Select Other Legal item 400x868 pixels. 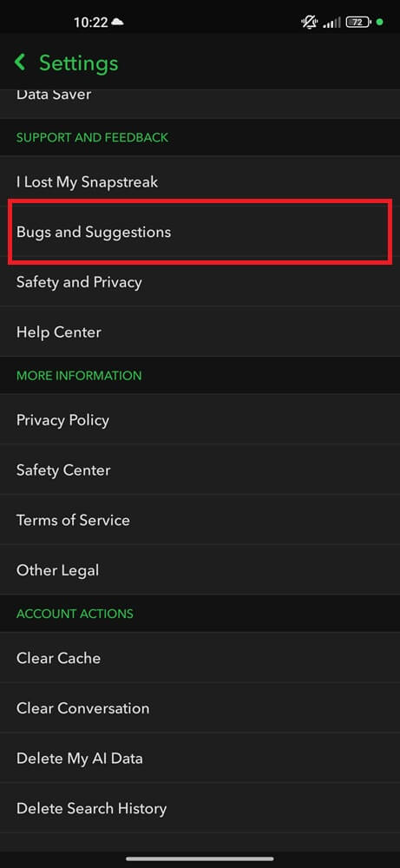(200, 569)
